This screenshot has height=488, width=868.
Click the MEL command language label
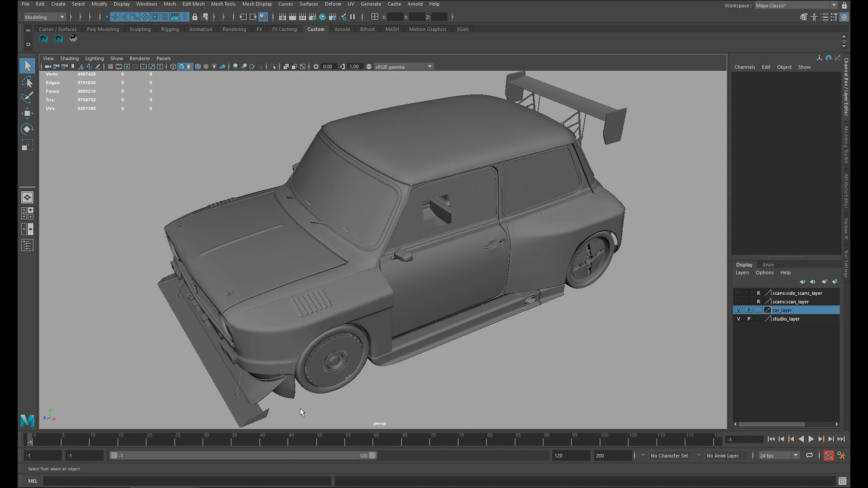click(x=32, y=481)
